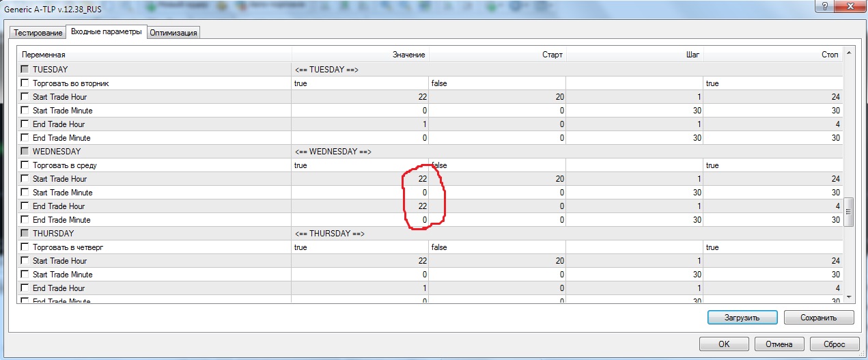Check the End Trade Minute box under WEDNESDAY

pyautogui.click(x=25, y=220)
